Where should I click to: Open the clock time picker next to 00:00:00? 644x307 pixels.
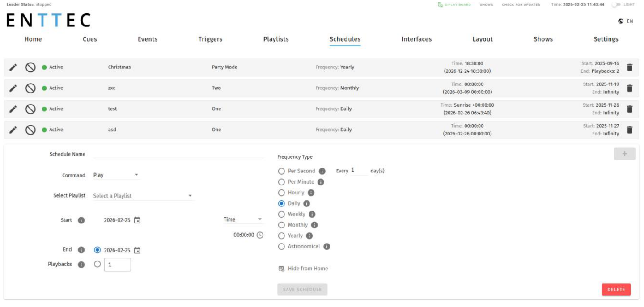pos(260,235)
